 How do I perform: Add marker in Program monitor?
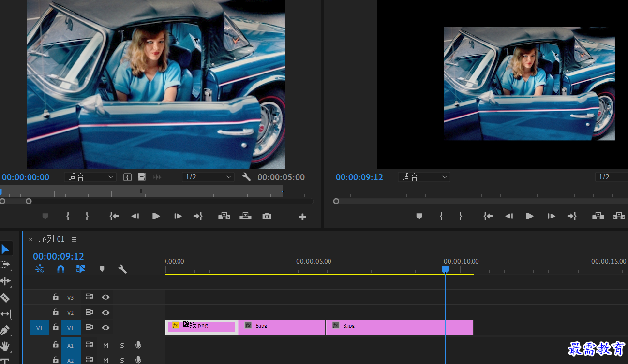pos(419,217)
